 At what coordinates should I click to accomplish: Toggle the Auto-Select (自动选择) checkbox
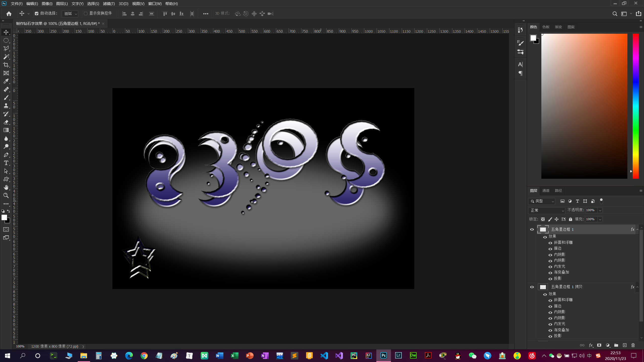point(37,14)
